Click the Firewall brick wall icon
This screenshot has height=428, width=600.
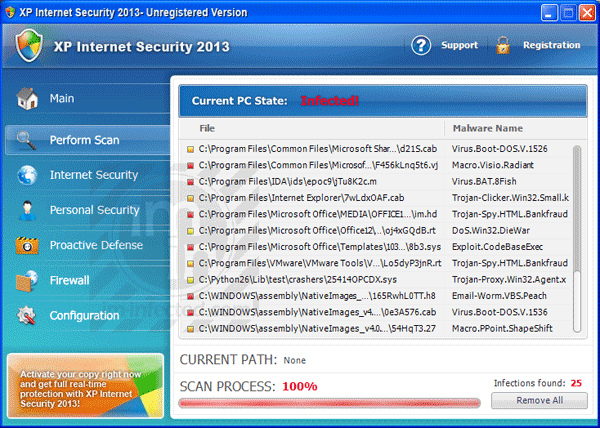(x=27, y=281)
